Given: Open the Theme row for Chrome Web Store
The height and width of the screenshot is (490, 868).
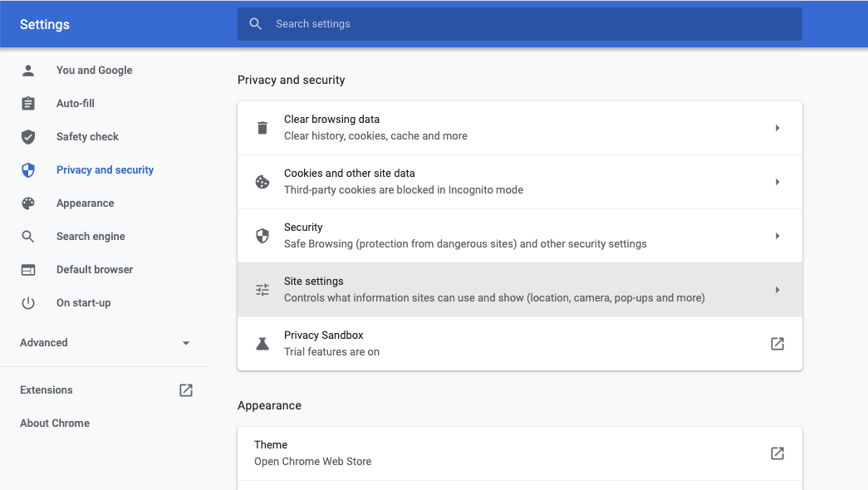Looking at the screenshot, I should (x=520, y=453).
